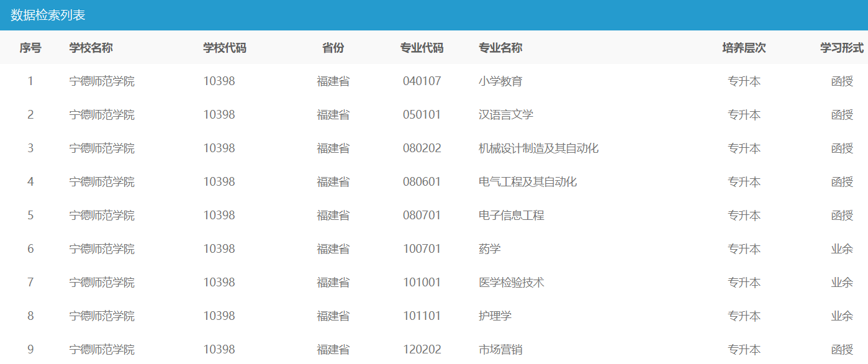
Task: Click 函授 in the 汉语言文学 row
Action: tap(842, 115)
